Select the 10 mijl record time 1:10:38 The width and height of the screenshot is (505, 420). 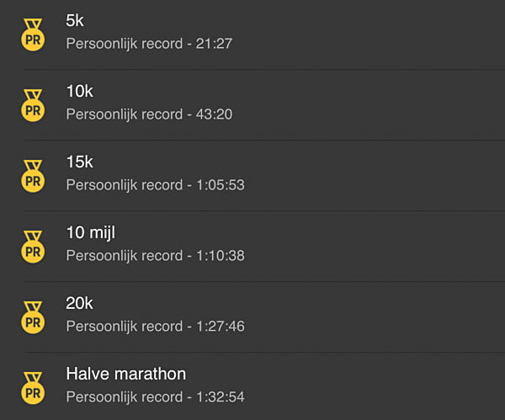point(221,256)
